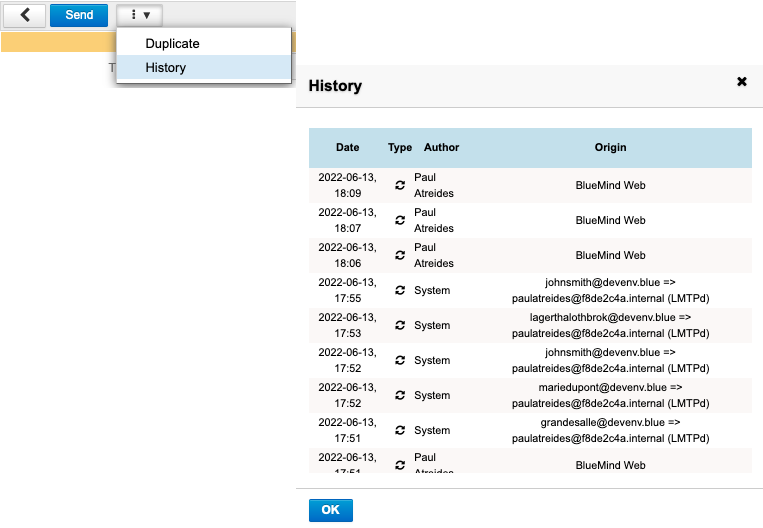Click the Send button

click(79, 15)
